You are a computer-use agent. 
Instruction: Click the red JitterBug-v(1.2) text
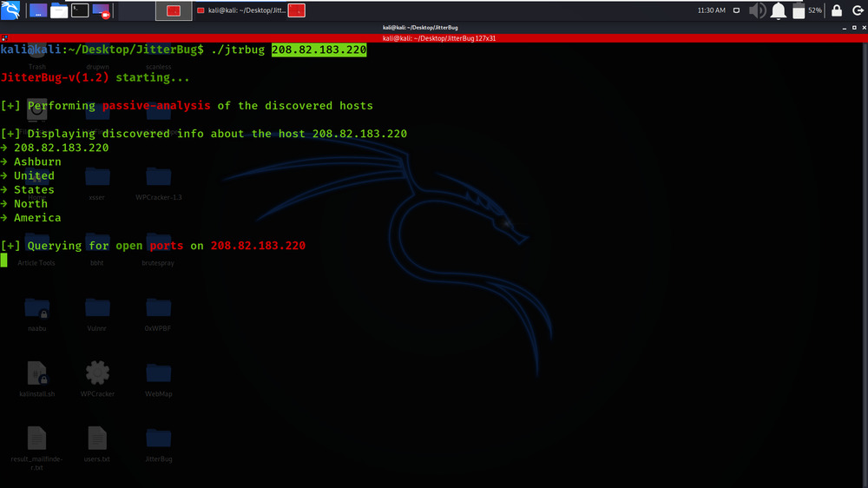pyautogui.click(x=54, y=77)
